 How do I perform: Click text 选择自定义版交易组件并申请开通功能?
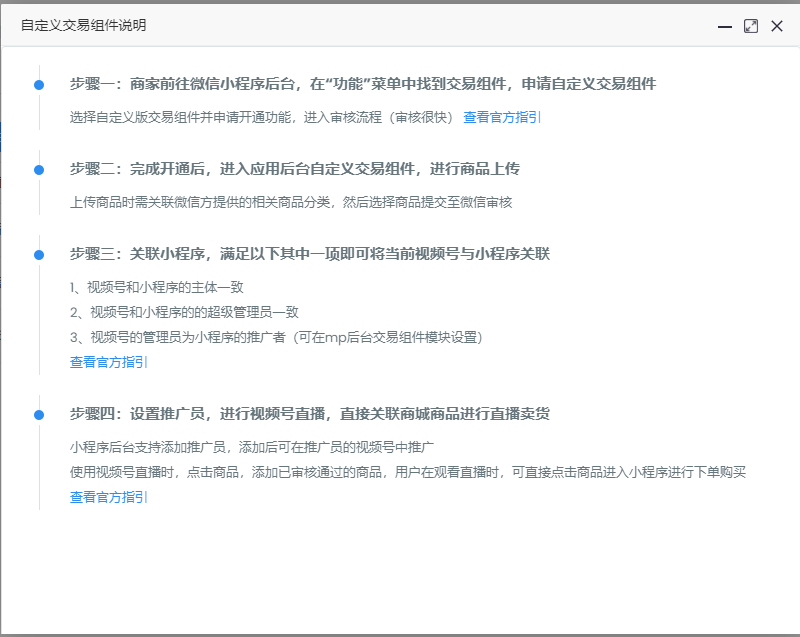click(x=181, y=117)
